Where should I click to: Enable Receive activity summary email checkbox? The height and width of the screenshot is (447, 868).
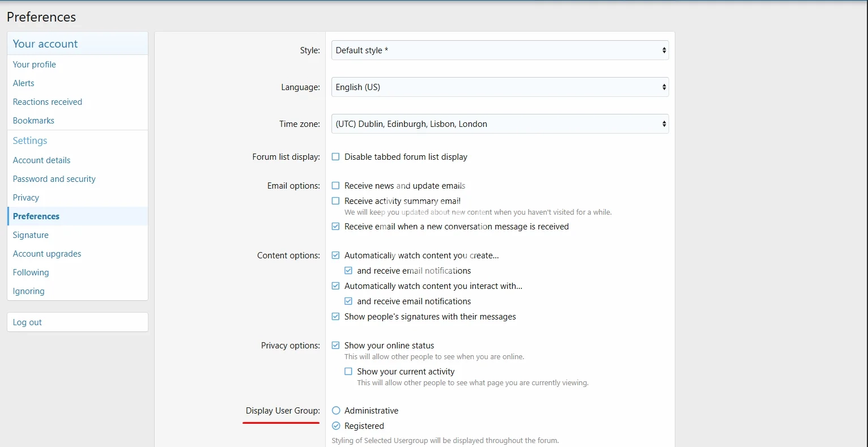(x=336, y=201)
